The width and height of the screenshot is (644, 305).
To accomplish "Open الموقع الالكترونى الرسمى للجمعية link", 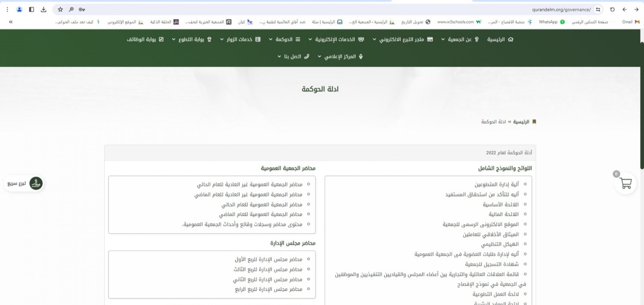I will point(481,224).
